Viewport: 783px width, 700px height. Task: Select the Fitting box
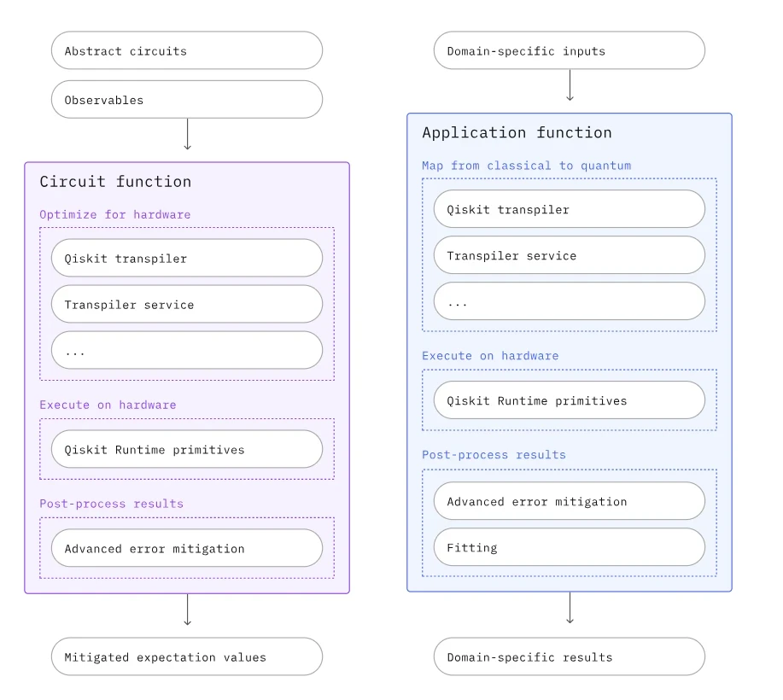[x=570, y=547]
